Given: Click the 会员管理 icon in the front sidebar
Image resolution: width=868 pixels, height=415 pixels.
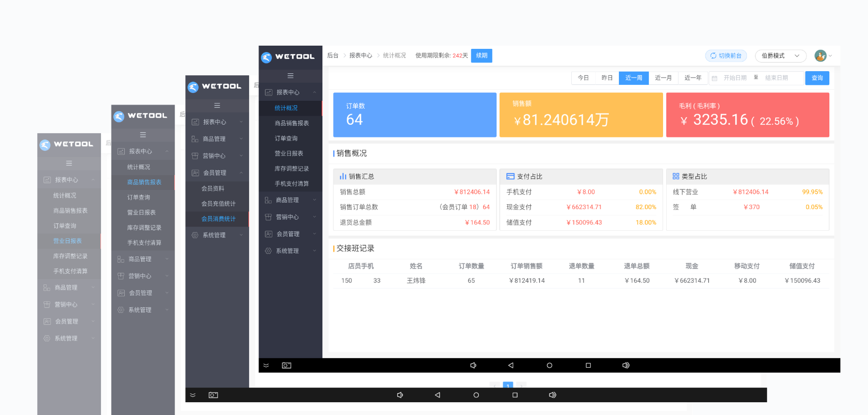Looking at the screenshot, I should click(269, 234).
